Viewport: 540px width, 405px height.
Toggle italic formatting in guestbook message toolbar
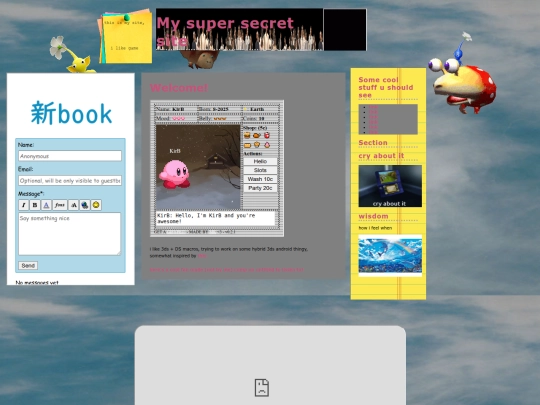23,205
